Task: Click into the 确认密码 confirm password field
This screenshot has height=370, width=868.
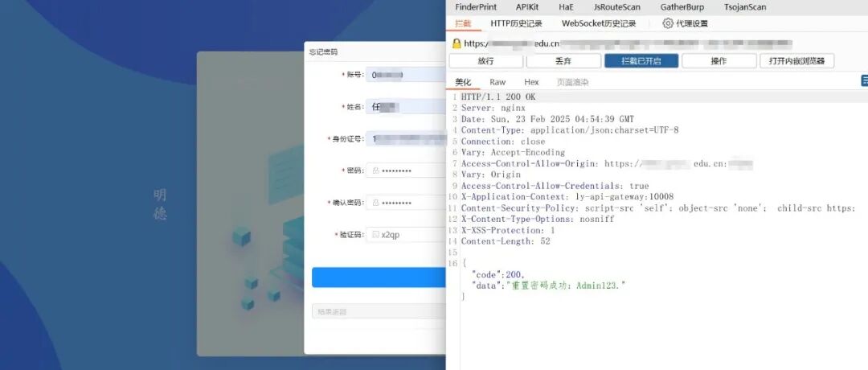Action: coord(406,203)
